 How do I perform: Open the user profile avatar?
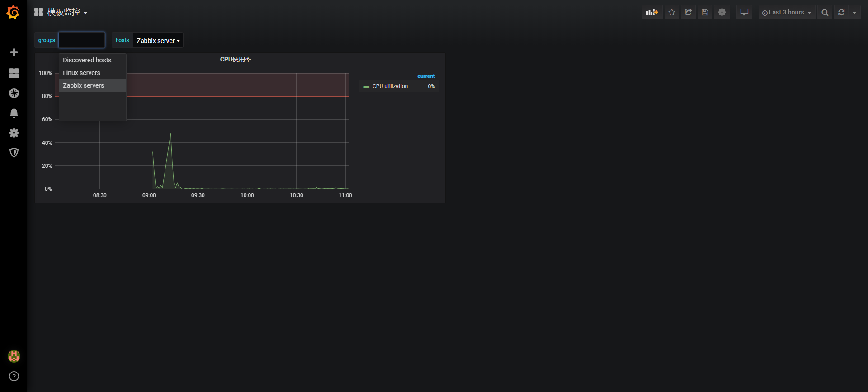[14, 356]
